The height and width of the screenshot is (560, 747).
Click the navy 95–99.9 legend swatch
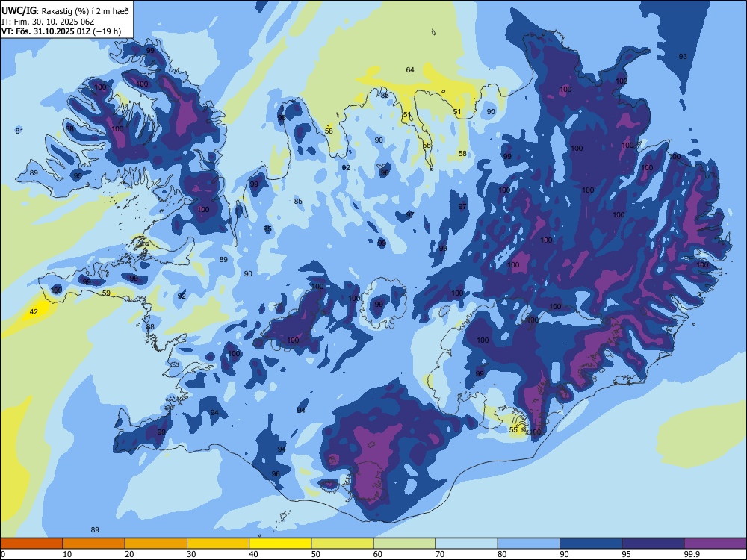pos(653,544)
